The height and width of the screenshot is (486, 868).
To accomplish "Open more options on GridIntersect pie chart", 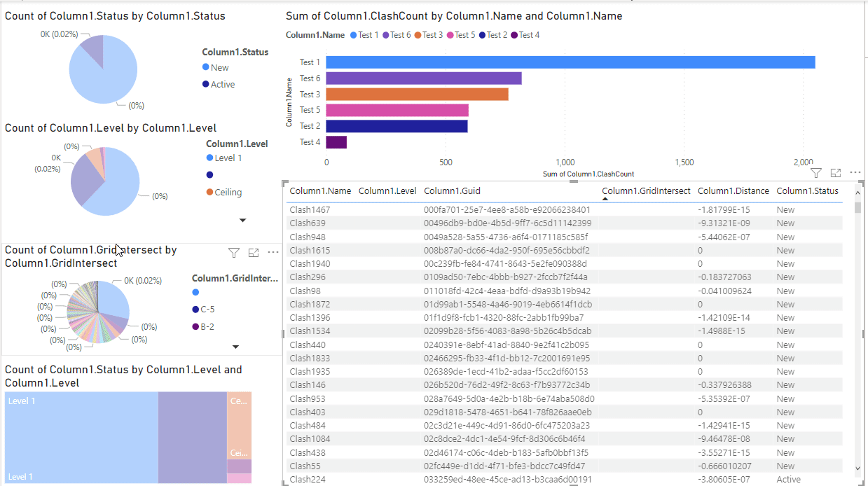I will click(273, 253).
